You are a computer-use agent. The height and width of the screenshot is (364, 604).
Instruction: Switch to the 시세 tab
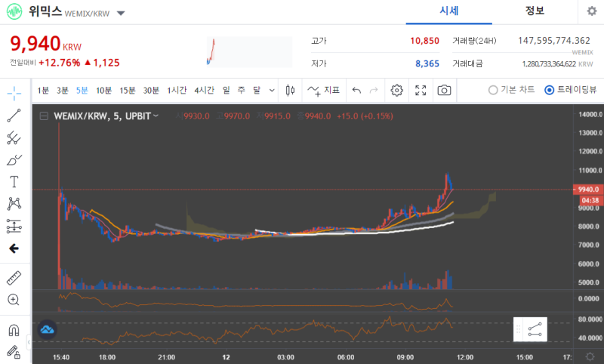click(x=448, y=11)
